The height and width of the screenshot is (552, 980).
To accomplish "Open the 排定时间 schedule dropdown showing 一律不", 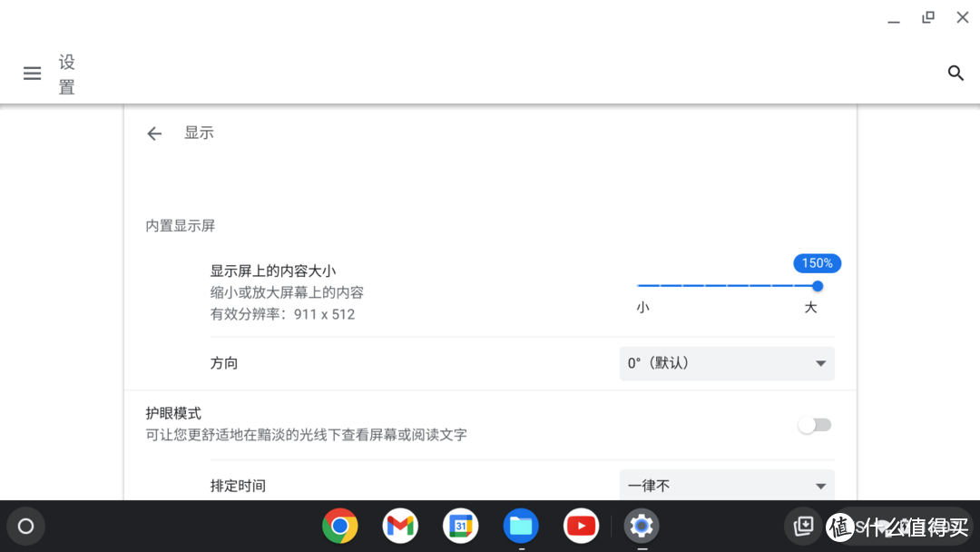I will click(x=726, y=486).
